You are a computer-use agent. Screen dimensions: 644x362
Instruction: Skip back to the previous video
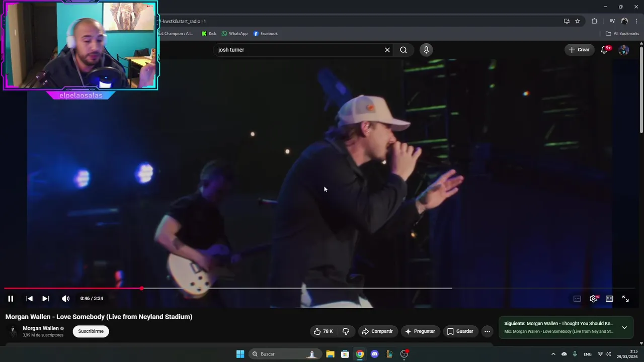coord(29,299)
